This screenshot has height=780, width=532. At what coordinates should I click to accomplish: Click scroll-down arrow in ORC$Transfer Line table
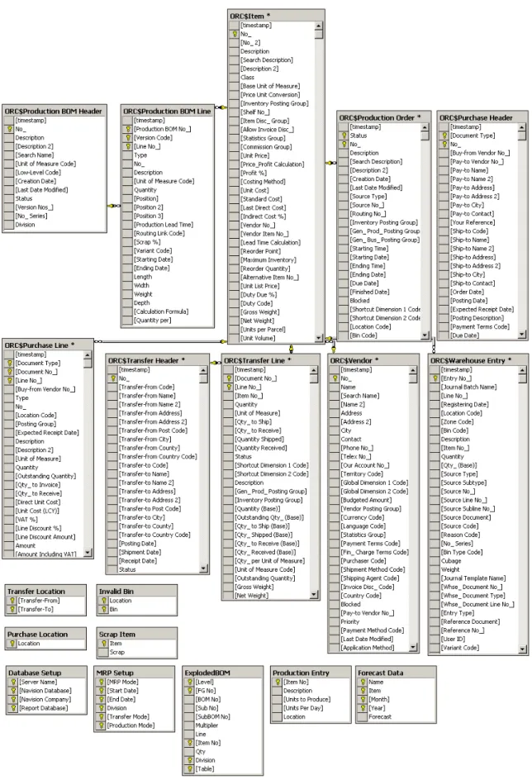tap(314, 594)
